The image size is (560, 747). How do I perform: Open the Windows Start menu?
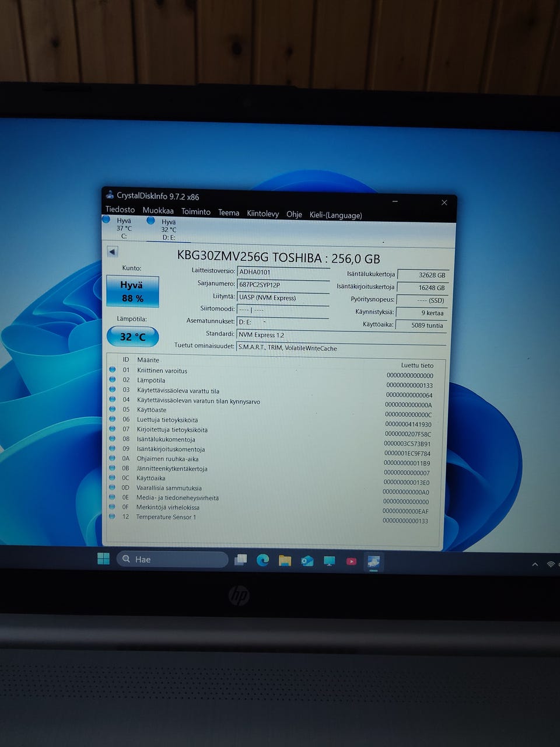click(103, 558)
